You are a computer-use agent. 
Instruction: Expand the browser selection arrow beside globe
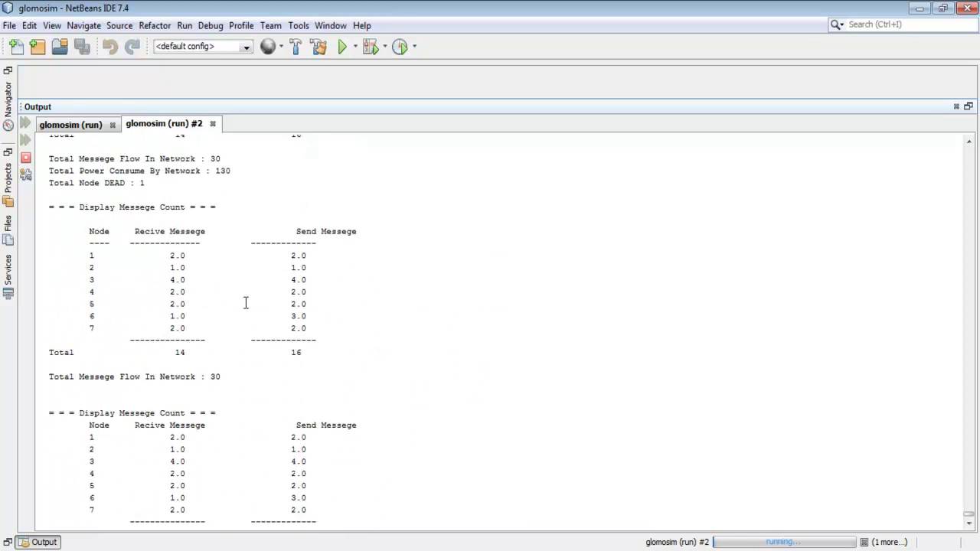coord(281,47)
